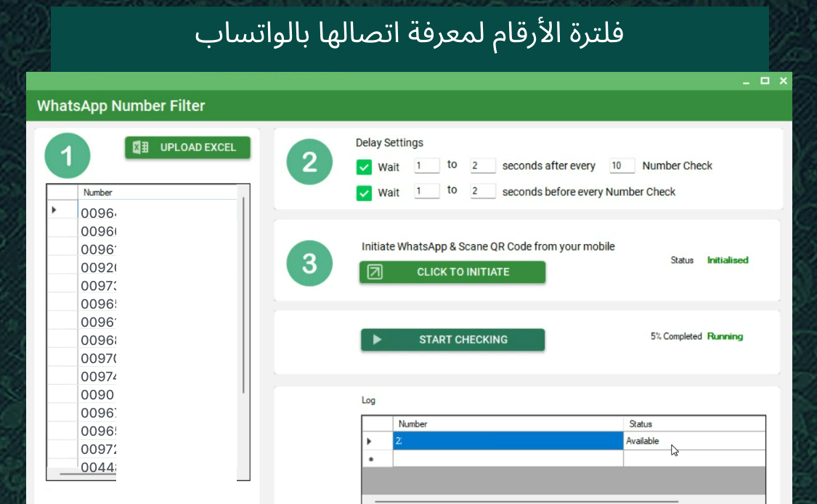Click the first minimum wait field in the 'after every' row

click(427, 166)
